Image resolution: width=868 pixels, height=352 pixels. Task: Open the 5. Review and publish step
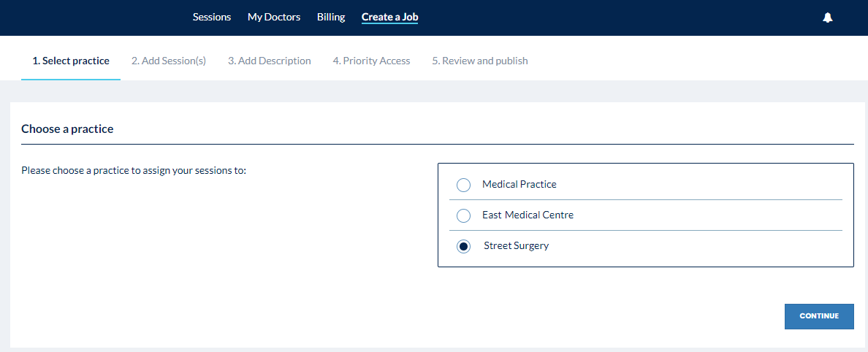pos(480,61)
